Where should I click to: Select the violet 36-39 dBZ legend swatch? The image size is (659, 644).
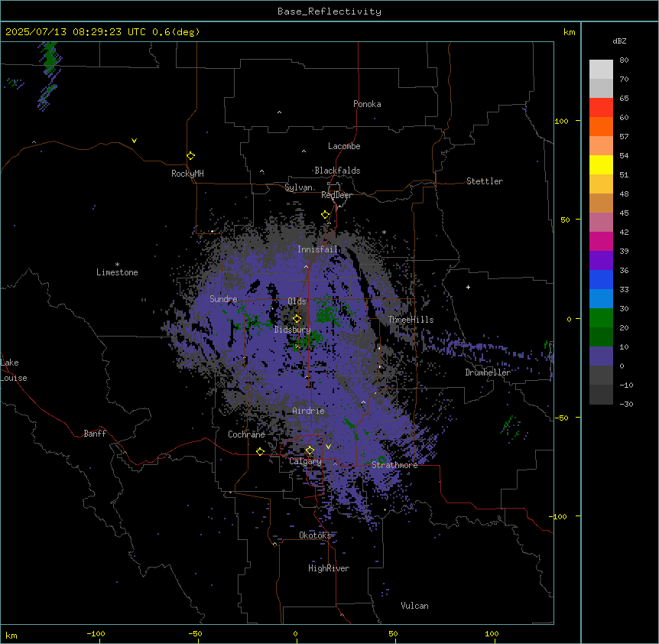click(601, 261)
